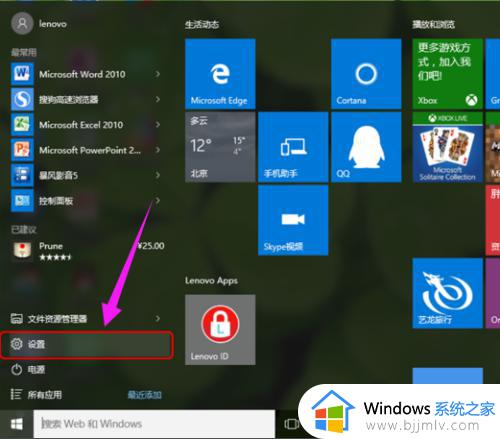Viewport: 500px width, 439px height.
Task: Open the Lenovo ID lock tile
Action: point(220,329)
